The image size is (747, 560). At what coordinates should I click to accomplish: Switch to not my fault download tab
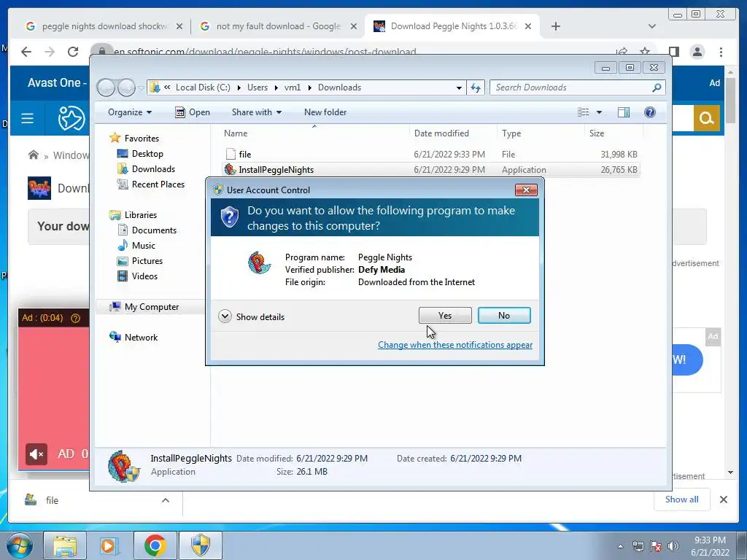pos(278,26)
